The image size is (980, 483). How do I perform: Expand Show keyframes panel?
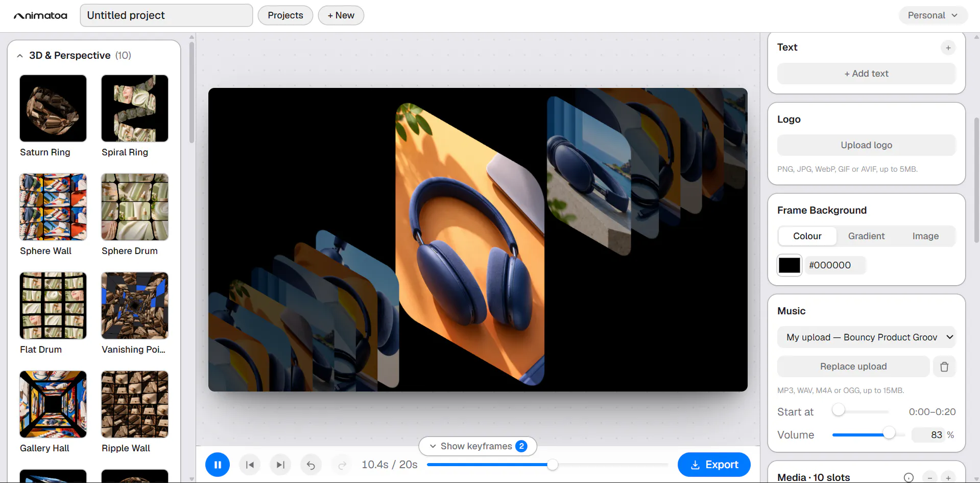pyautogui.click(x=477, y=446)
